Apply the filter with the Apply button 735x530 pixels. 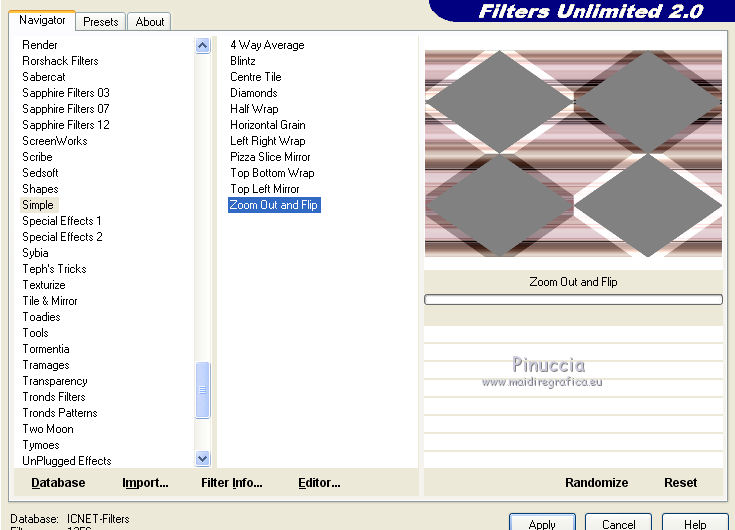click(x=542, y=523)
